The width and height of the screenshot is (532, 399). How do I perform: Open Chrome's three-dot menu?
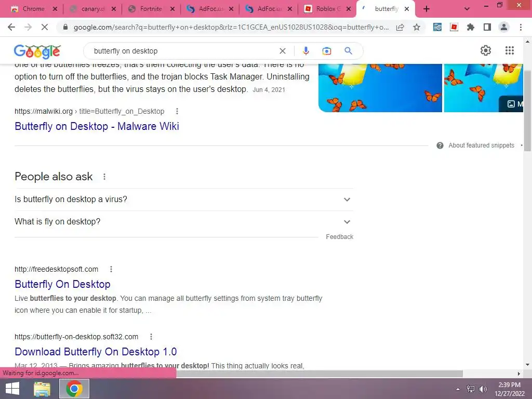521,27
